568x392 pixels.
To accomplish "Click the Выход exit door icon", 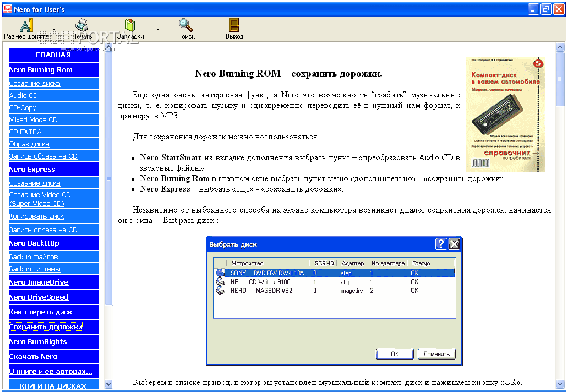I will coord(234,25).
